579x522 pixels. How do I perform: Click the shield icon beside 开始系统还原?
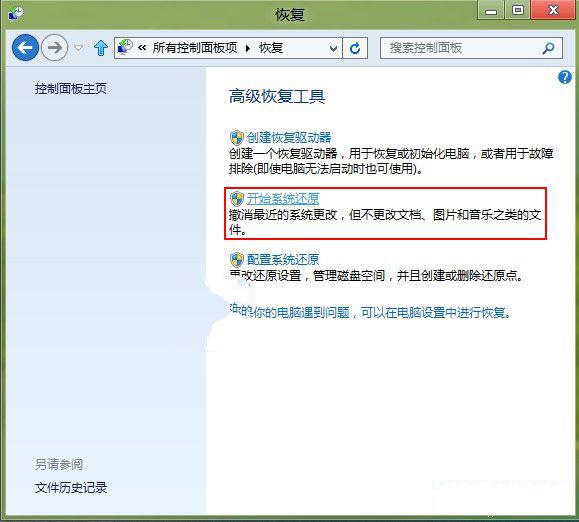pos(237,199)
